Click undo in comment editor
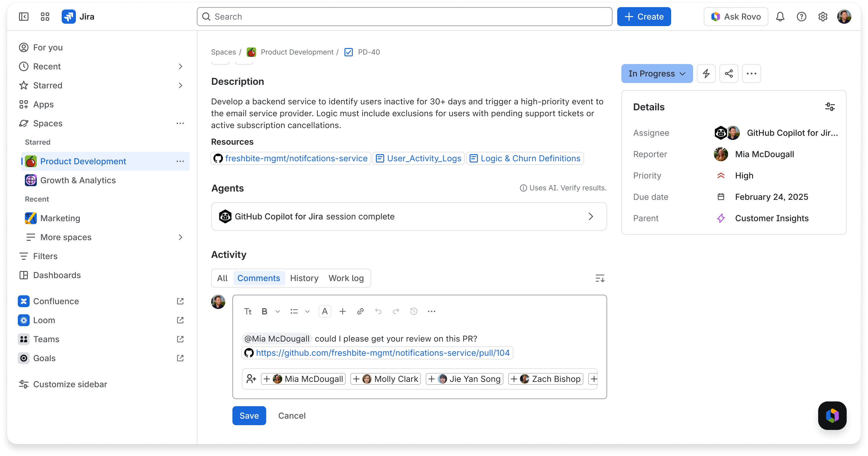 click(378, 311)
